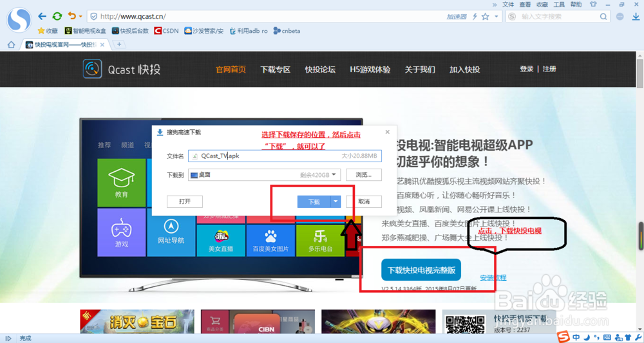The width and height of the screenshot is (644, 343).
Task: Open the 安装教程 link
Action: click(x=493, y=278)
